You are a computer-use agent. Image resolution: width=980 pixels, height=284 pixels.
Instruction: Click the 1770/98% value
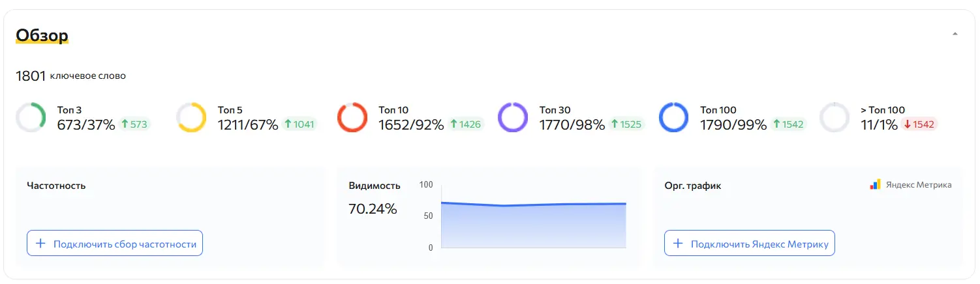pos(572,124)
